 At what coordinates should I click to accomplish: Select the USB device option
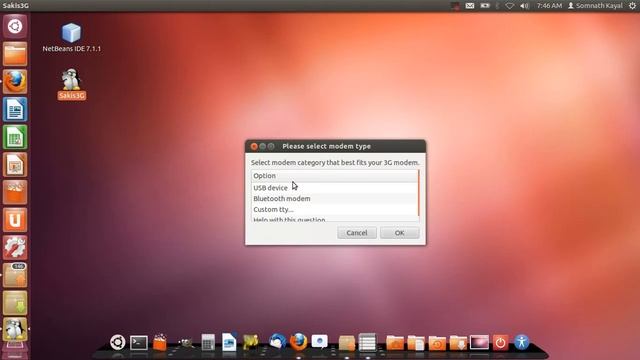335,188
